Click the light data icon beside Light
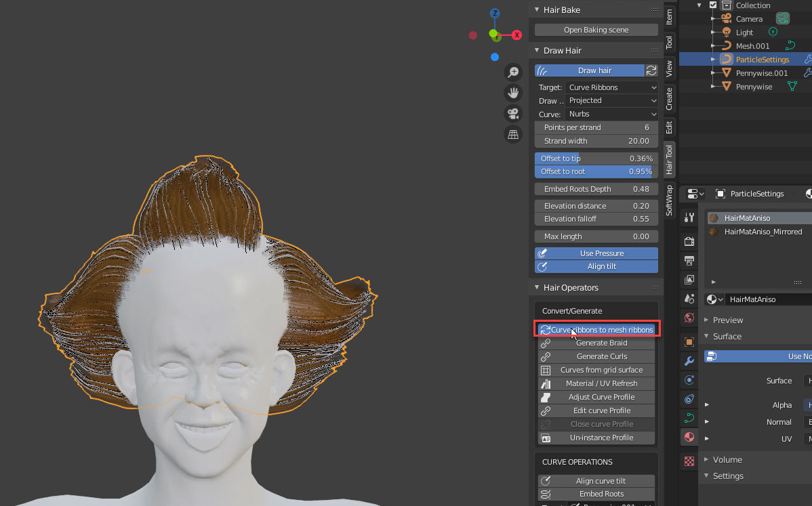Image resolution: width=812 pixels, height=506 pixels. 773,32
